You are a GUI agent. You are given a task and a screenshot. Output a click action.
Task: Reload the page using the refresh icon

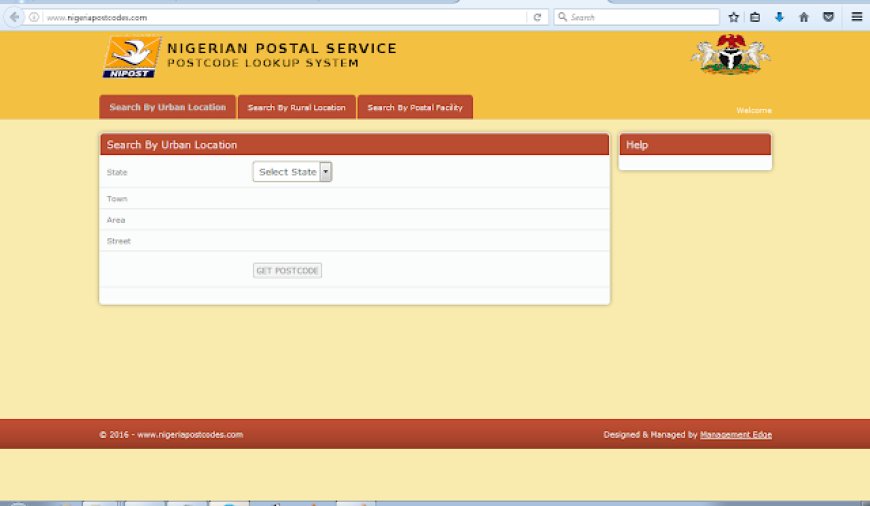coord(537,17)
